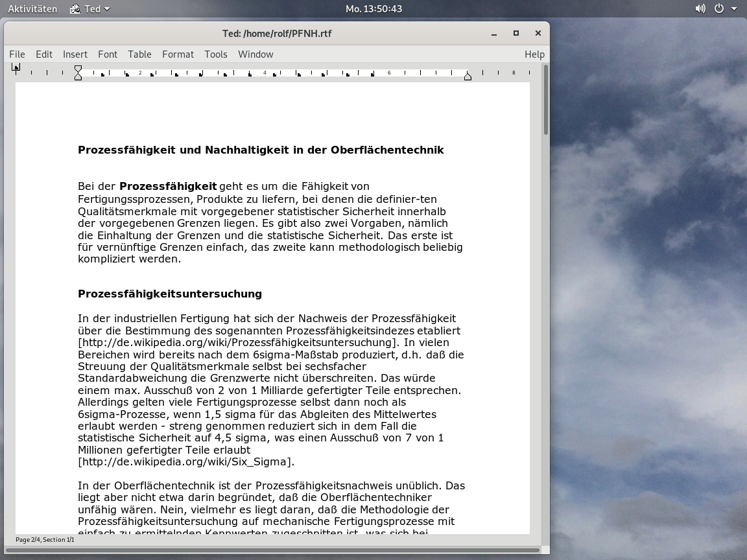
Task: Expand the Ted app menu arrow
Action: tap(107, 9)
